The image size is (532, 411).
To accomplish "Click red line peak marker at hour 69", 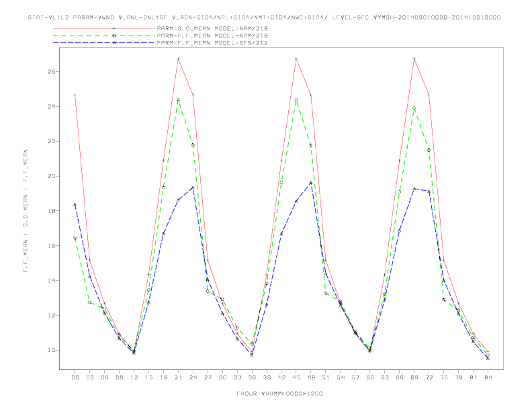I will (414, 59).
